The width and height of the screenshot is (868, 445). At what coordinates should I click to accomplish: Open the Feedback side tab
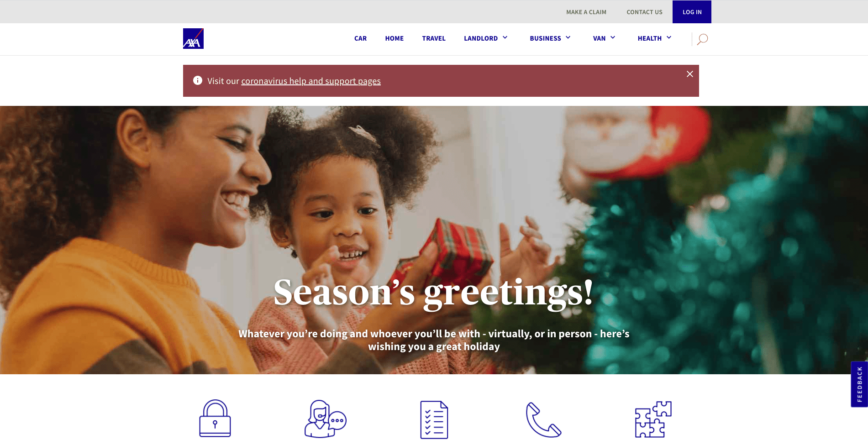(x=859, y=384)
